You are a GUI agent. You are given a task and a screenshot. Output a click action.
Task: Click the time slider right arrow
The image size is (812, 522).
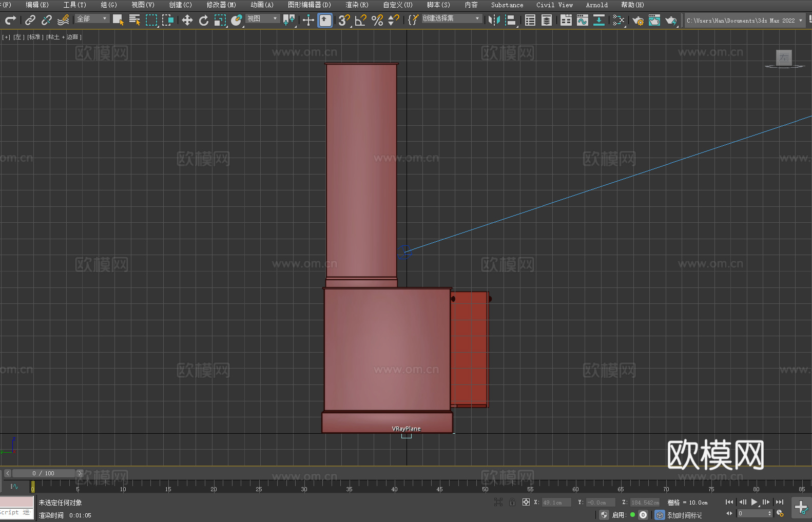[80, 473]
